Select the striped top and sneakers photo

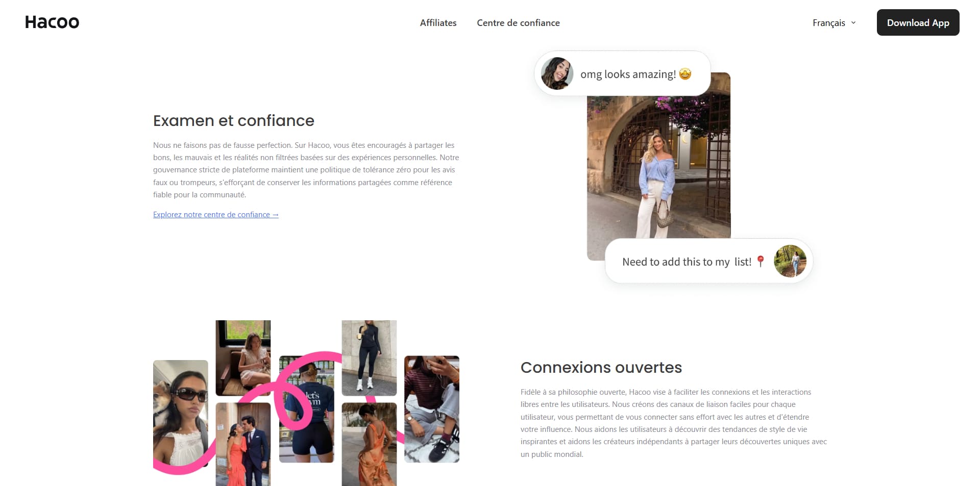click(x=432, y=409)
